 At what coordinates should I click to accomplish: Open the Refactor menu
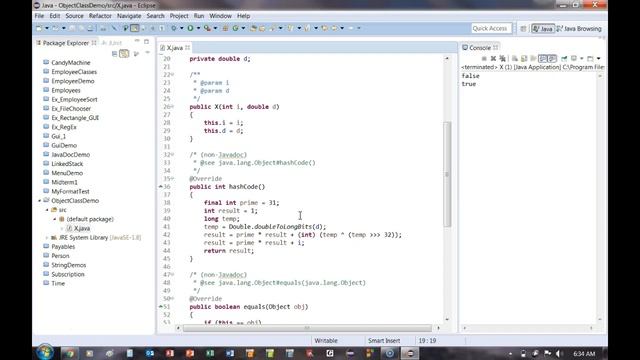pos(100,16)
